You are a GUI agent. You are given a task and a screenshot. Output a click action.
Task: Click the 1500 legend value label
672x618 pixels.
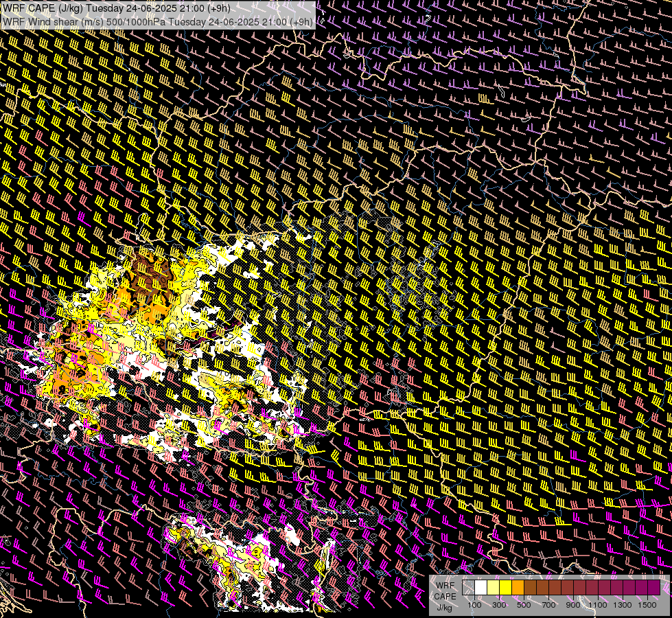647,605
